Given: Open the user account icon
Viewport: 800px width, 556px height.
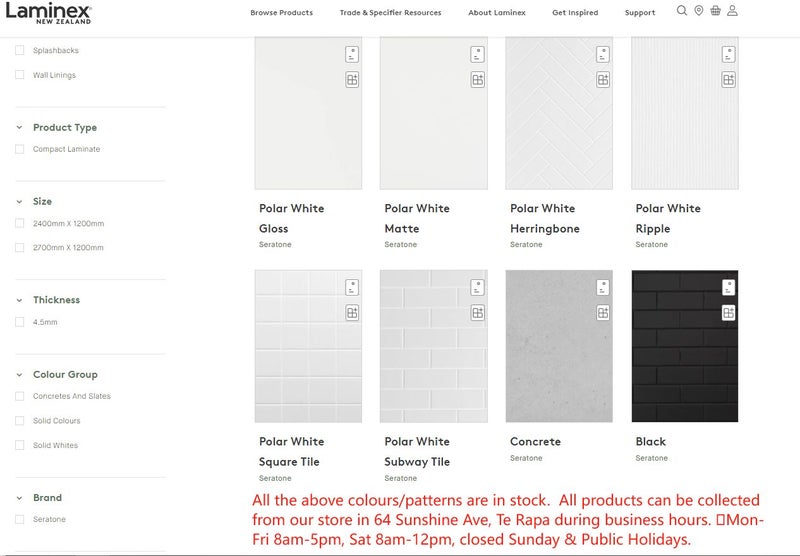Looking at the screenshot, I should click(x=732, y=11).
